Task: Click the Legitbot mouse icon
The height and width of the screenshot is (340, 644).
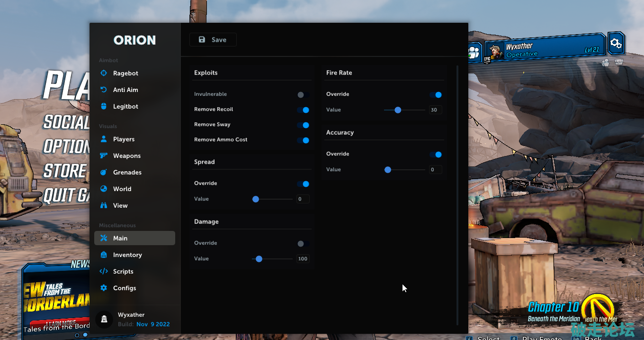Action: (x=104, y=106)
